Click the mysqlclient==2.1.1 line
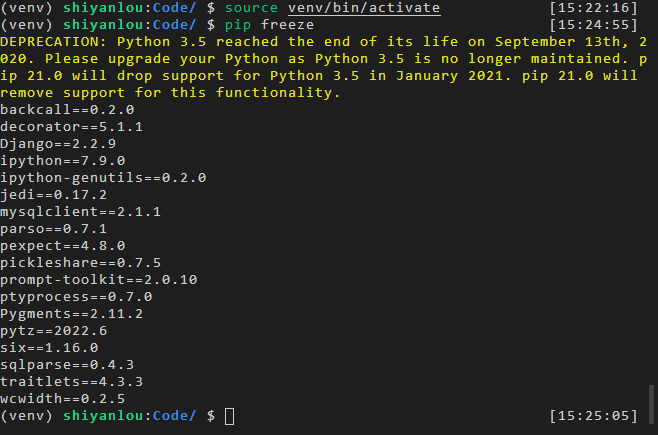Screen dimensions: 658x435 (80, 211)
